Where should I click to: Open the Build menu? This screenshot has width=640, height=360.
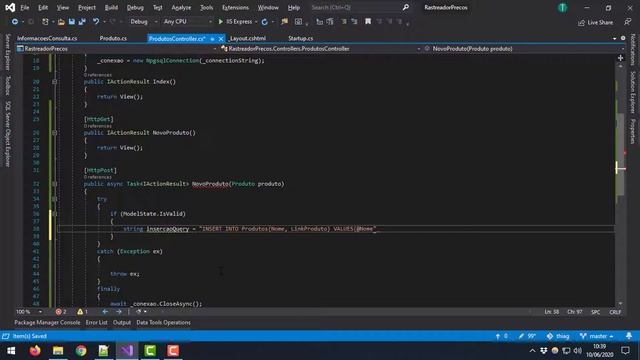(111, 7)
